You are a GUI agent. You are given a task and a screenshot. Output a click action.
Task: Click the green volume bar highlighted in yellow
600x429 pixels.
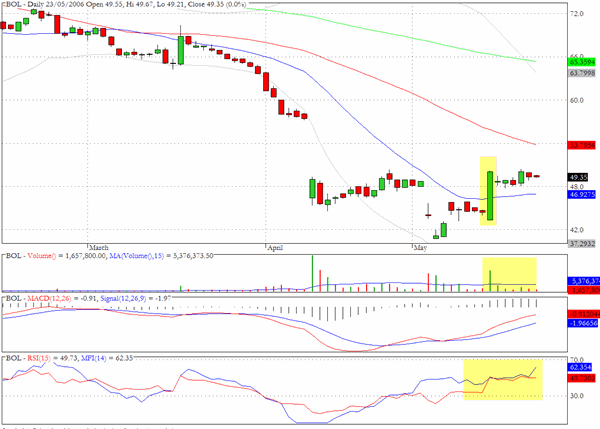tap(490, 281)
